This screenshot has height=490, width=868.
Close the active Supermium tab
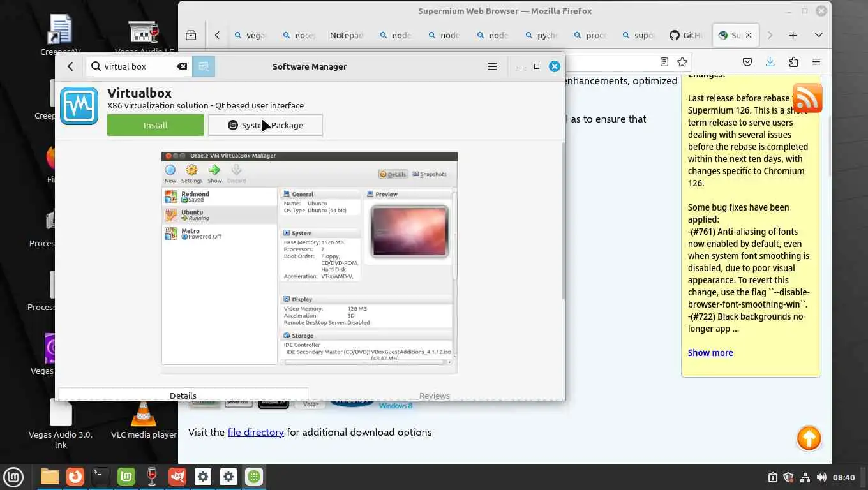click(749, 35)
